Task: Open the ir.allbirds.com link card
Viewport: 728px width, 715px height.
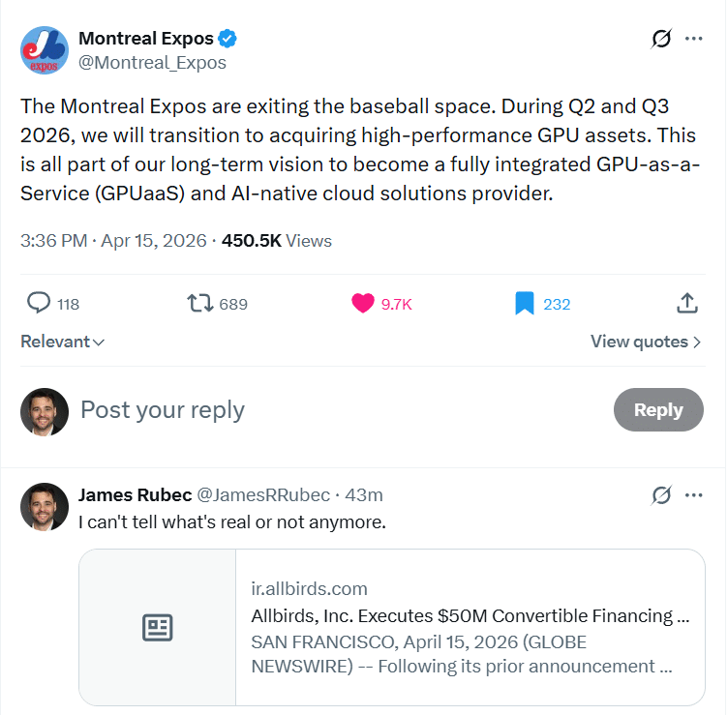Action: [392, 627]
